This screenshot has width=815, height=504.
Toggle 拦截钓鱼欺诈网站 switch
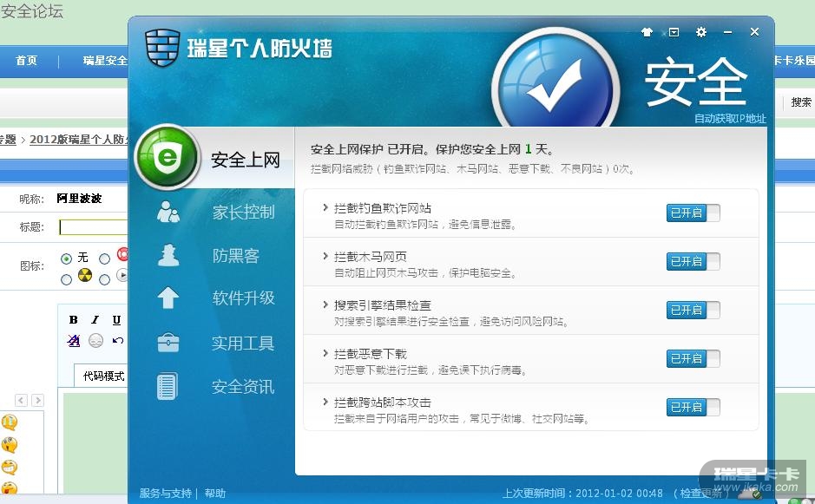(x=693, y=213)
